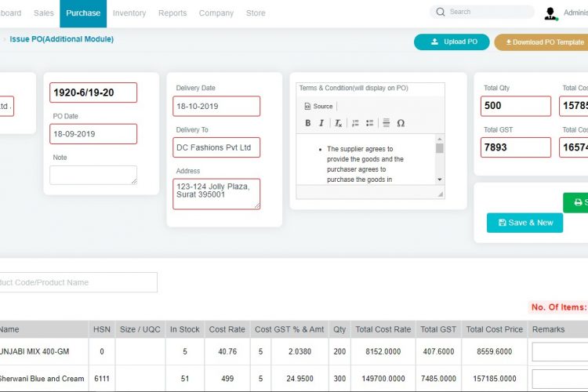Click the Qty column header
The height and width of the screenshot is (392, 588).
coord(339,329)
